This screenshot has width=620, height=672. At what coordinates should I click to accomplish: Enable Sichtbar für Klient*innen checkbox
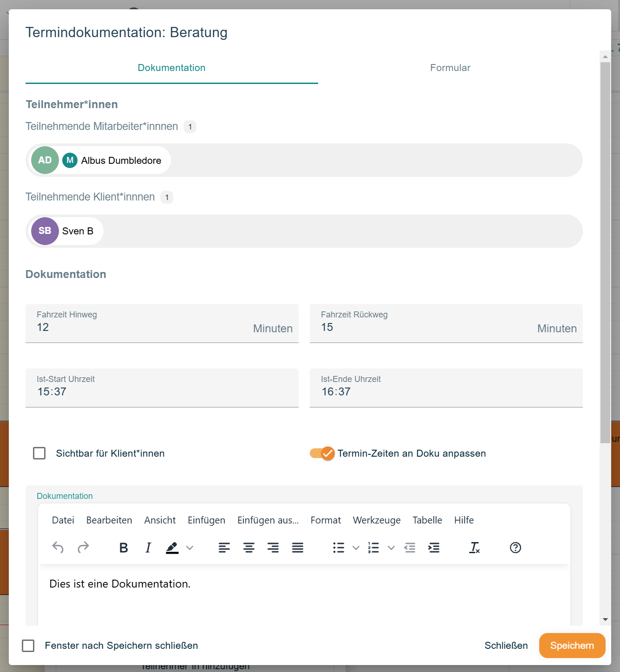pyautogui.click(x=39, y=453)
